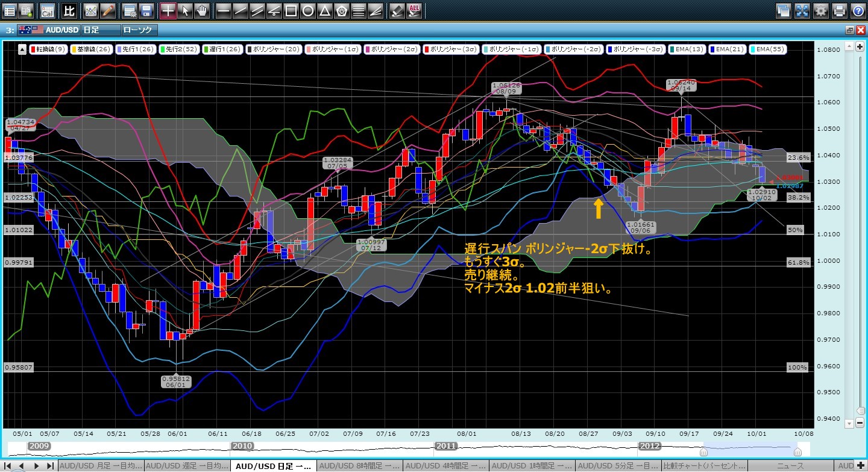Open the calendar Cal icon
Image resolution: width=868 pixels, height=472 pixels.
47,10
